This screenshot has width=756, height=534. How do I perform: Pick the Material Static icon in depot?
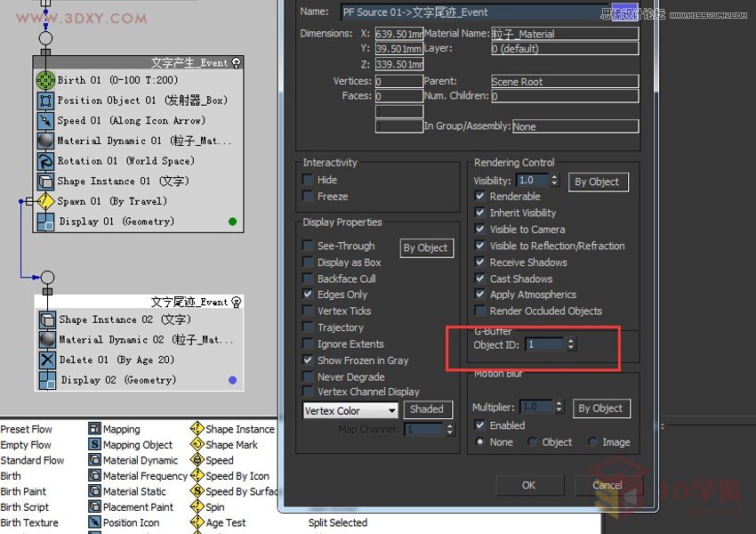(94, 490)
